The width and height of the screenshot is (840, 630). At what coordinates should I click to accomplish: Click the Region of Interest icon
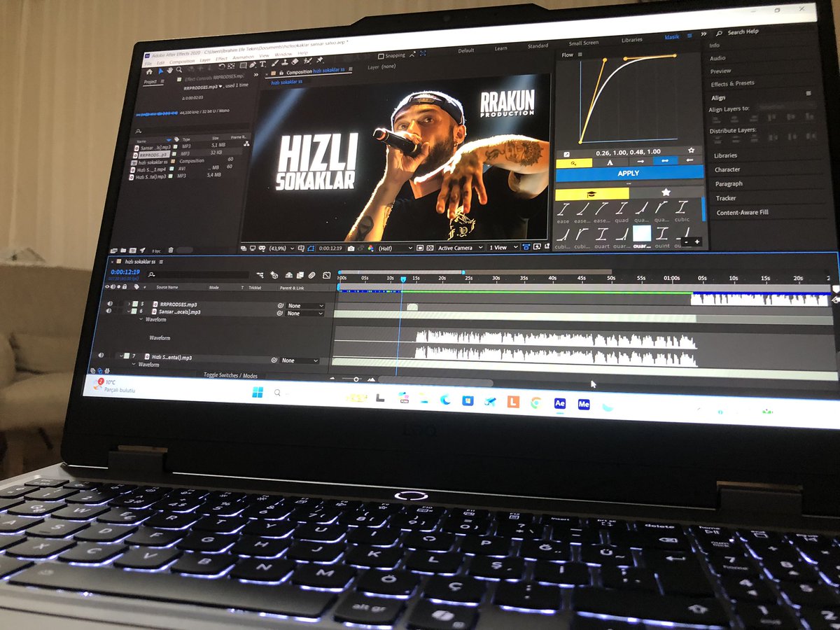tap(420, 248)
